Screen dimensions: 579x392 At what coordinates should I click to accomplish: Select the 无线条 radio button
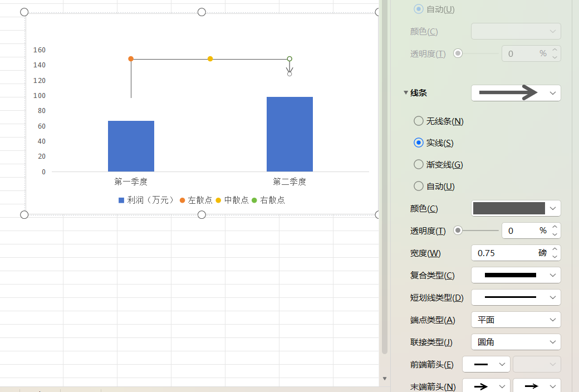point(418,121)
